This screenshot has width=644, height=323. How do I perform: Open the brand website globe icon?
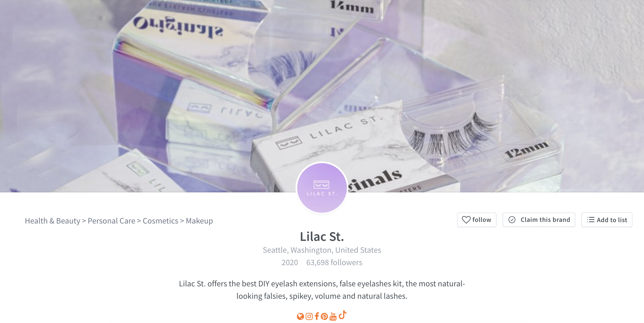click(x=300, y=316)
